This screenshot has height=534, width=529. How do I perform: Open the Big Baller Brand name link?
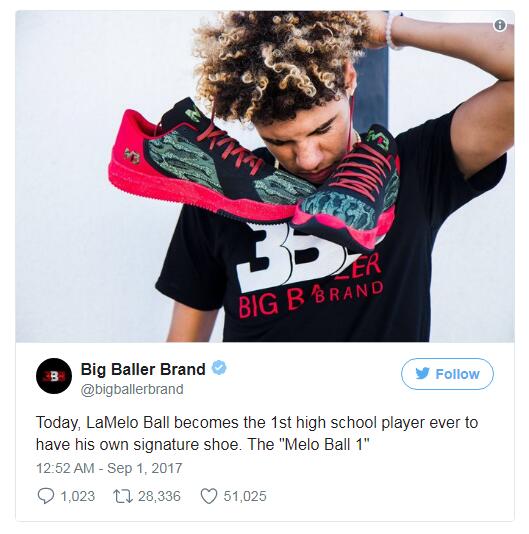(143, 369)
